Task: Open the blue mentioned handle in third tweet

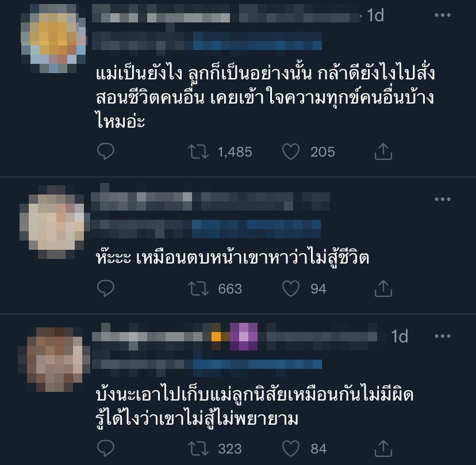Action: (258, 364)
